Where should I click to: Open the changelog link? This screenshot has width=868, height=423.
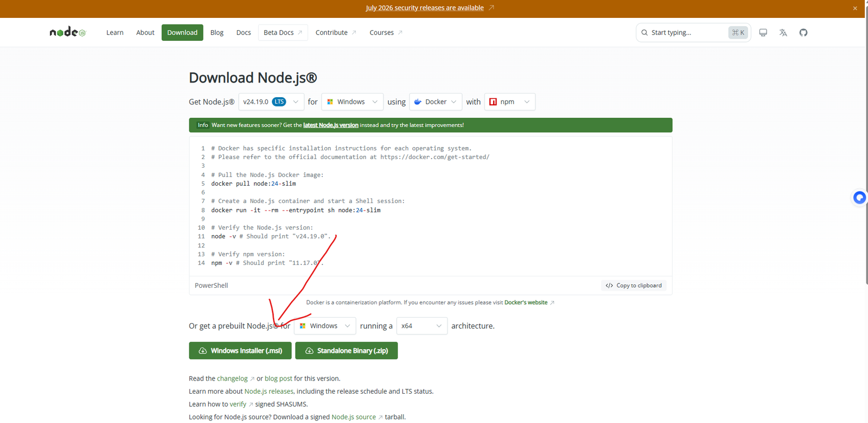point(235,378)
